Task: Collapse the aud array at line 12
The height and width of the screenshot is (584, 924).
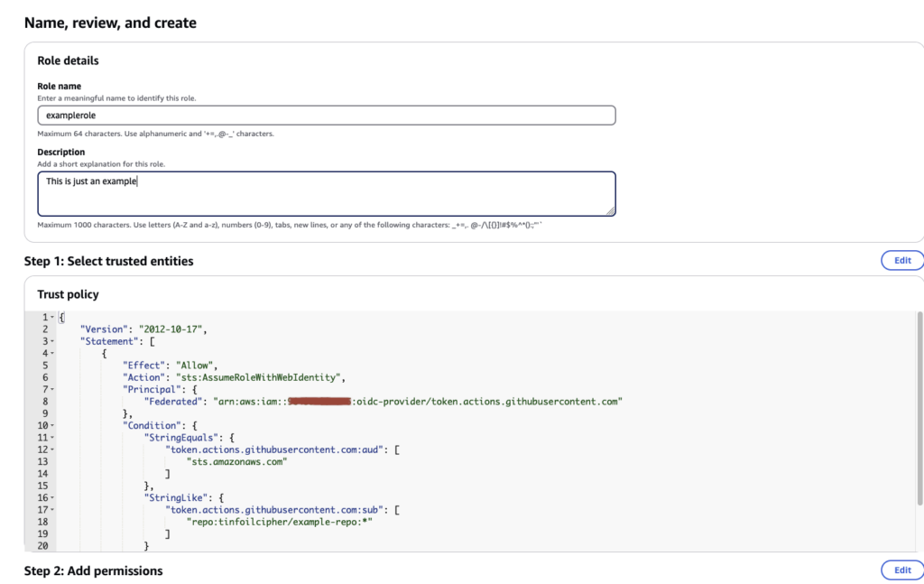Action: 52,449
